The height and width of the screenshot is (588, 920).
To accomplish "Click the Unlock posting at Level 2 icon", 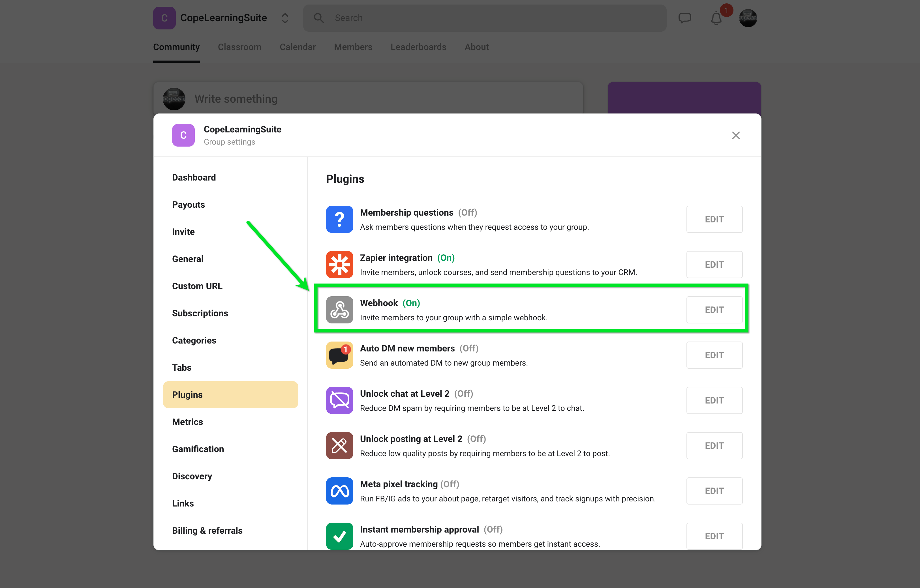I will [x=339, y=446].
